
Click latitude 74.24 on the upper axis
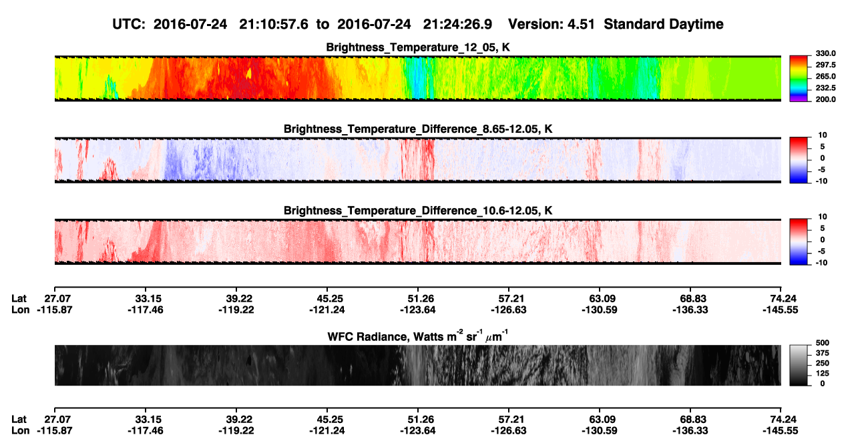[781, 298]
